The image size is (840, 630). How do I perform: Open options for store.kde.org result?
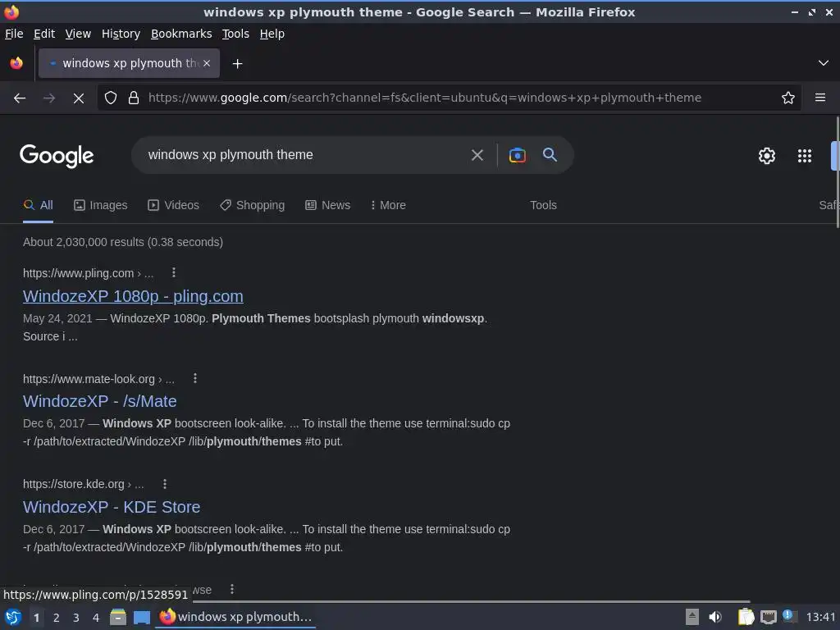point(164,484)
